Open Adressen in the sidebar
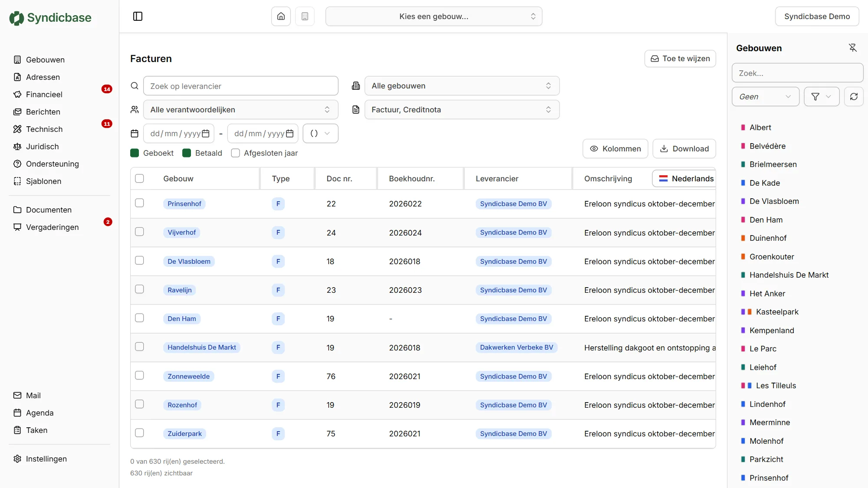 [x=43, y=77]
